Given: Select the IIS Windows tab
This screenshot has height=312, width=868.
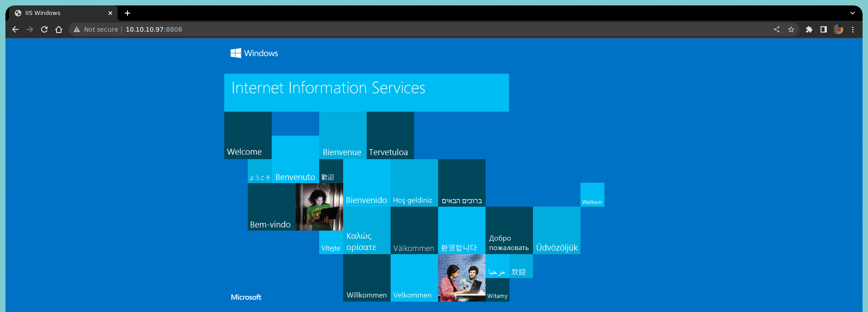Looking at the screenshot, I should pos(63,13).
